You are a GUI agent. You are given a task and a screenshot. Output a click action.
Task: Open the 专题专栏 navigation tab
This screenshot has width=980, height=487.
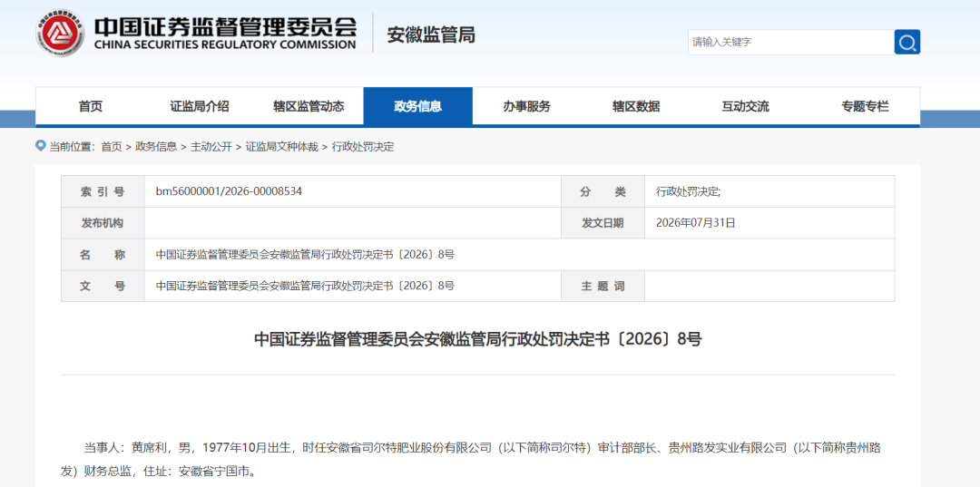pos(865,106)
